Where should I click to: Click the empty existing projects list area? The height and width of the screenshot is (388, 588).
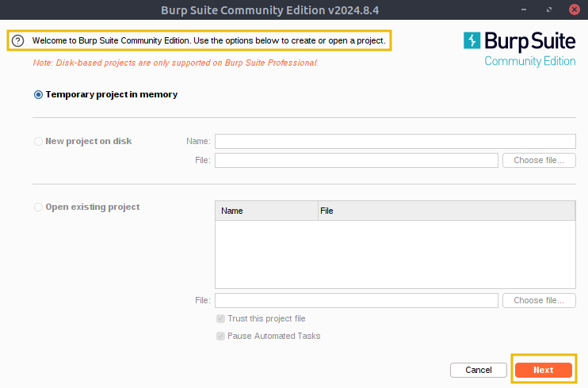395,254
